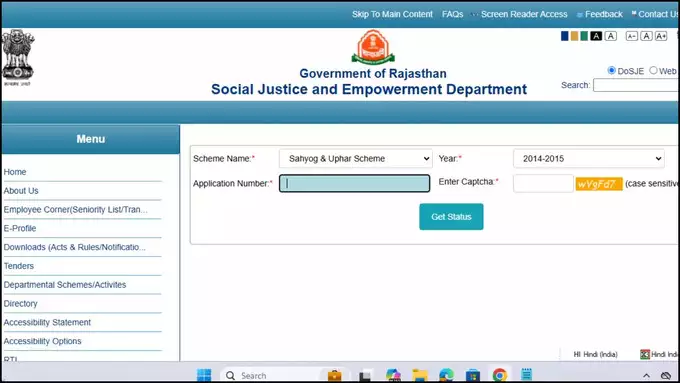Viewport: 680px width, 383px height.
Task: Open the Contact Us link
Action: coord(658,14)
